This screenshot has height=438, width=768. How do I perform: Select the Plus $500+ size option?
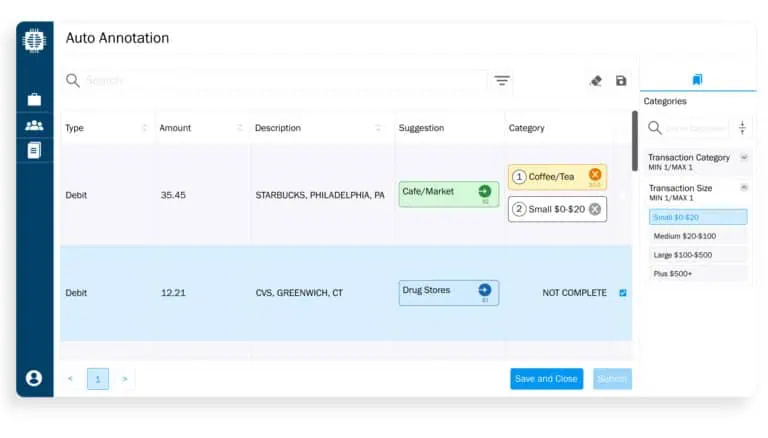coord(698,273)
